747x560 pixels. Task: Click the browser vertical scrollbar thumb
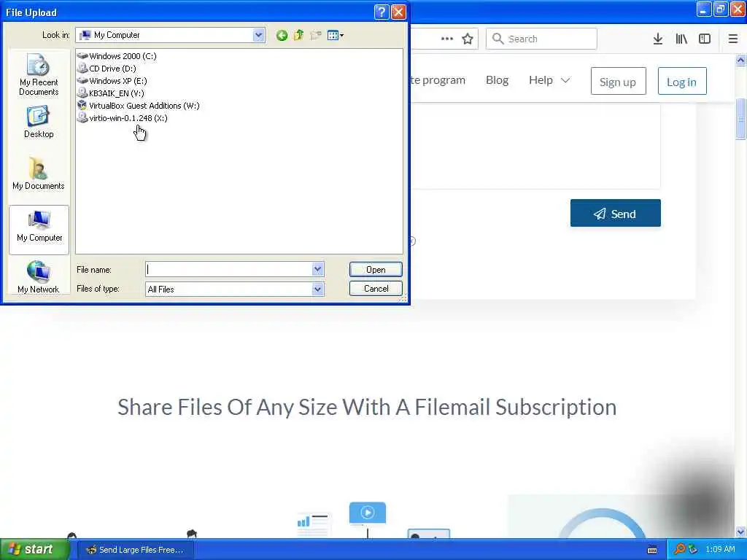[x=740, y=119]
